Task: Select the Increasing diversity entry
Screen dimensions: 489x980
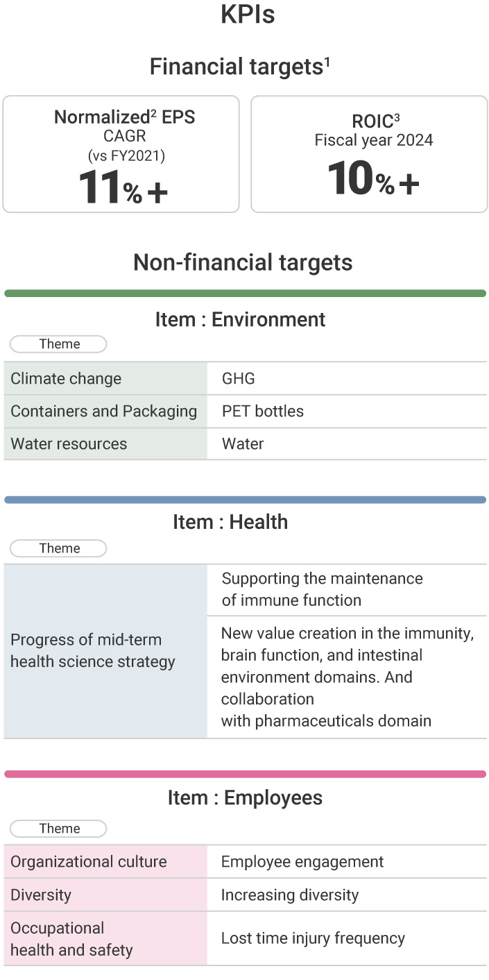Action: click(x=290, y=895)
